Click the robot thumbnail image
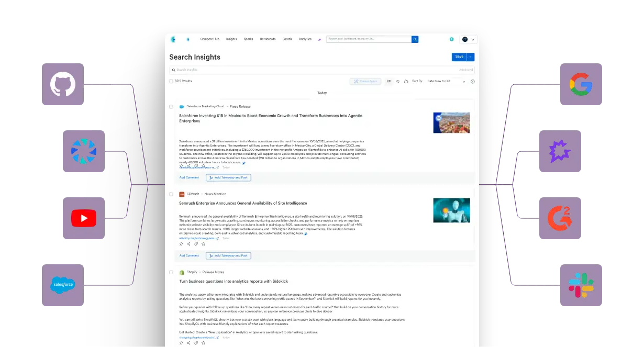 (451, 210)
